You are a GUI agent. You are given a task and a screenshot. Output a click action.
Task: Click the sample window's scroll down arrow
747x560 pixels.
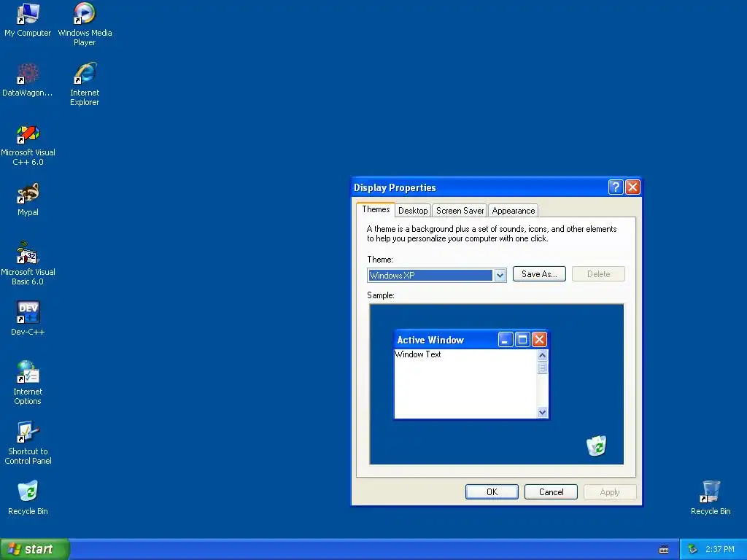click(x=542, y=413)
